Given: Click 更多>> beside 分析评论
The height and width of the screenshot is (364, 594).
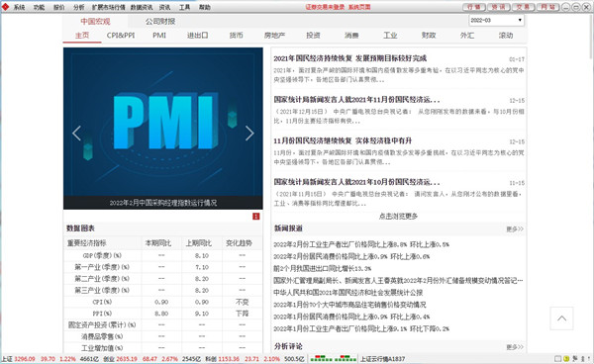Looking at the screenshot, I should (515, 346).
